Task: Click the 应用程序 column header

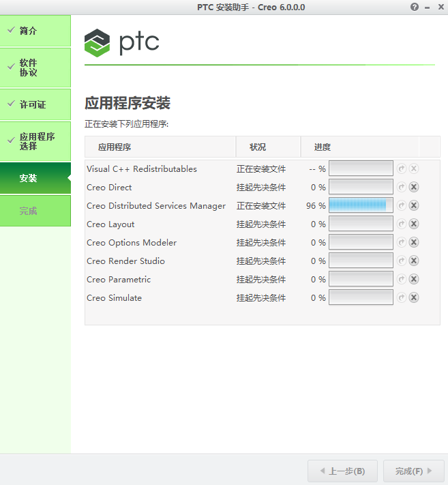Action: (160, 147)
